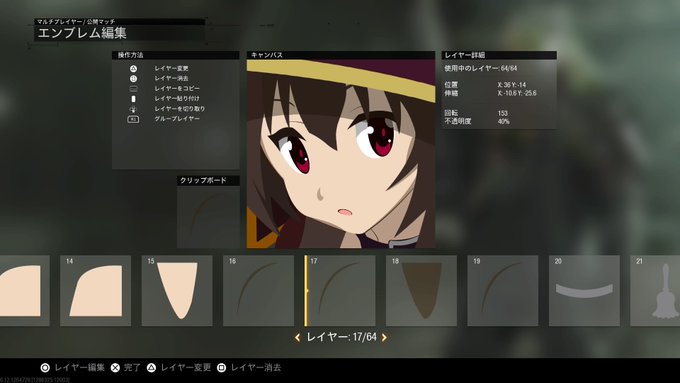This screenshot has height=383, width=680.
Task: Click the square icon beside レイヤー消去 in 操作方法
Action: (134, 79)
